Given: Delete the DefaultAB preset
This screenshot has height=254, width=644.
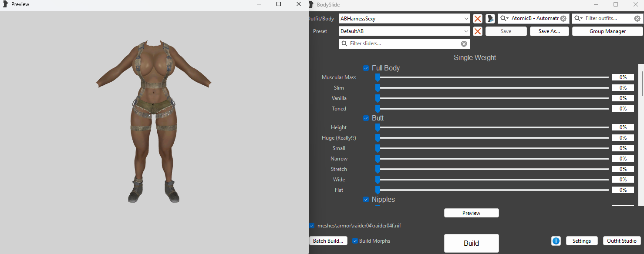Looking at the screenshot, I should click(x=478, y=31).
